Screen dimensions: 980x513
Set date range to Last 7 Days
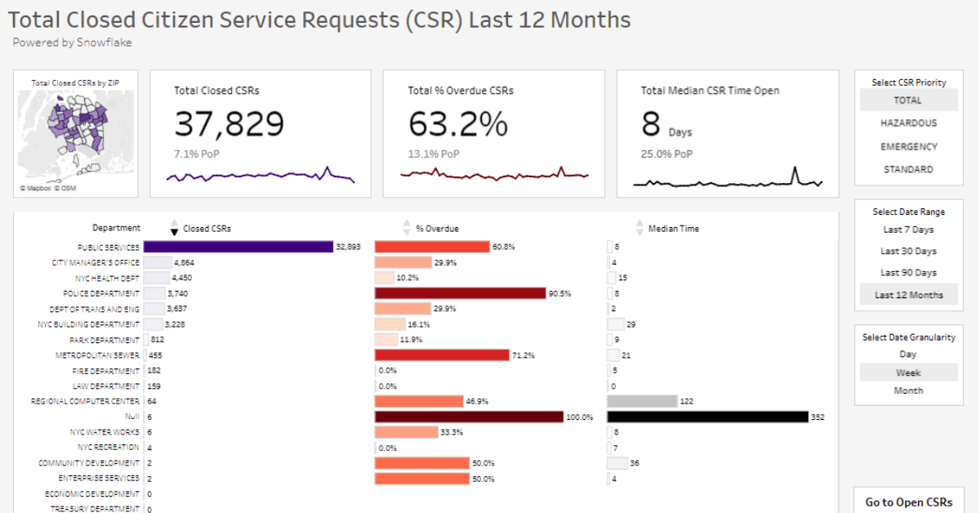tap(908, 230)
